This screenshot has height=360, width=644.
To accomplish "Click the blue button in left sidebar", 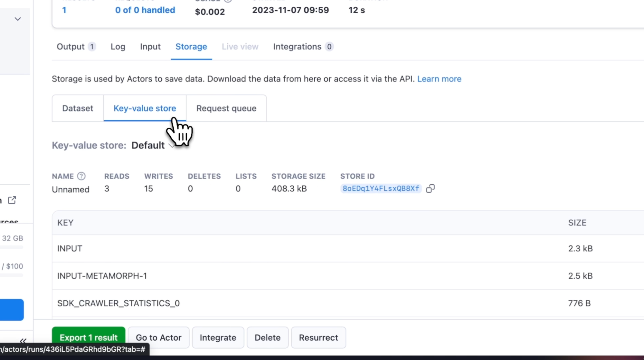I will pyautogui.click(x=12, y=310).
